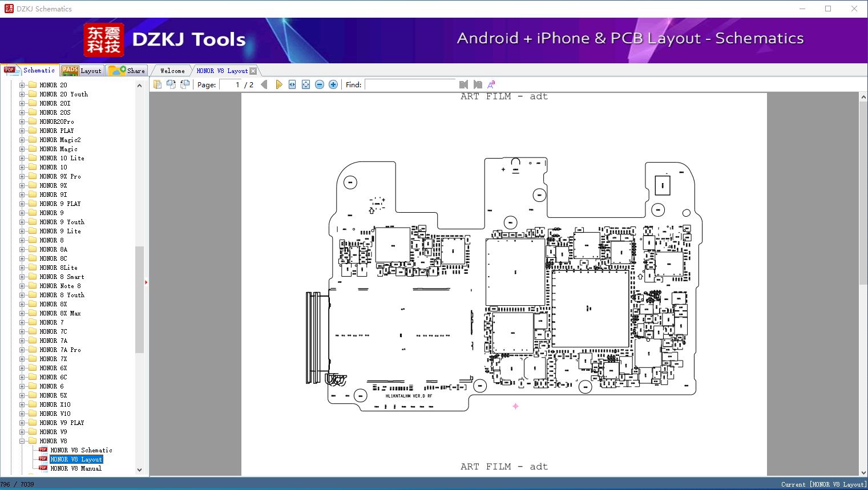Open the HONOR V8 Schematic PDF
Viewport: 868px width, 490px height.
pos(81,450)
